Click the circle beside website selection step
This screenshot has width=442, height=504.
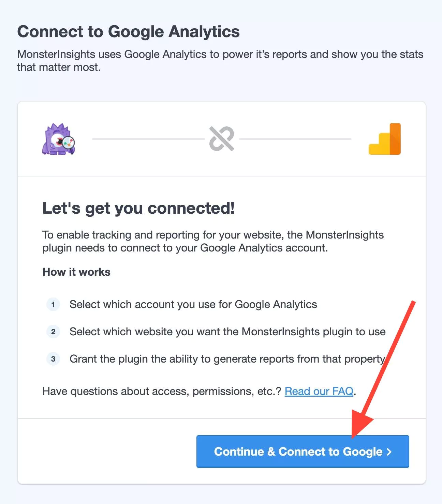tap(53, 332)
